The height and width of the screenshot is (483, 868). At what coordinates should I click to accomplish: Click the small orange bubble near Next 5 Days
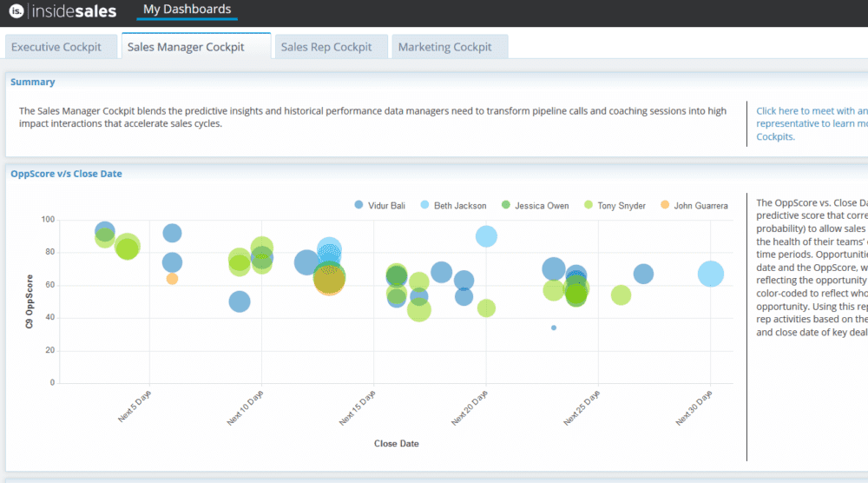point(172,279)
